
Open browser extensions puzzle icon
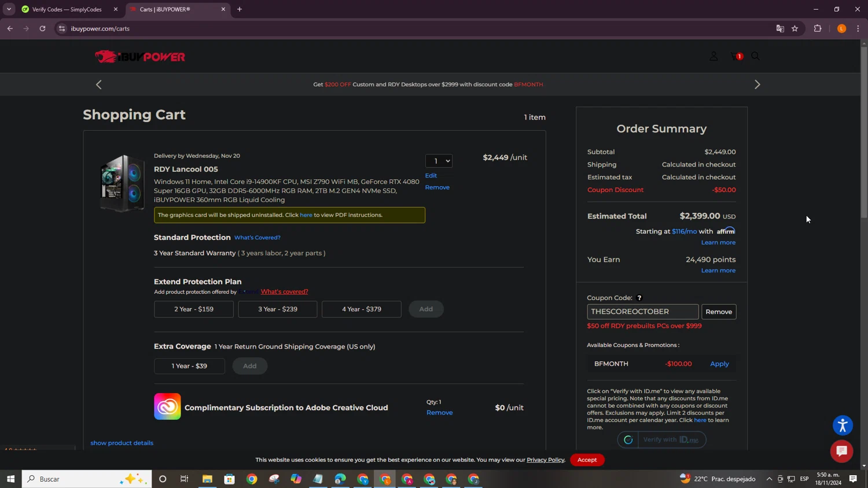pos(818,28)
